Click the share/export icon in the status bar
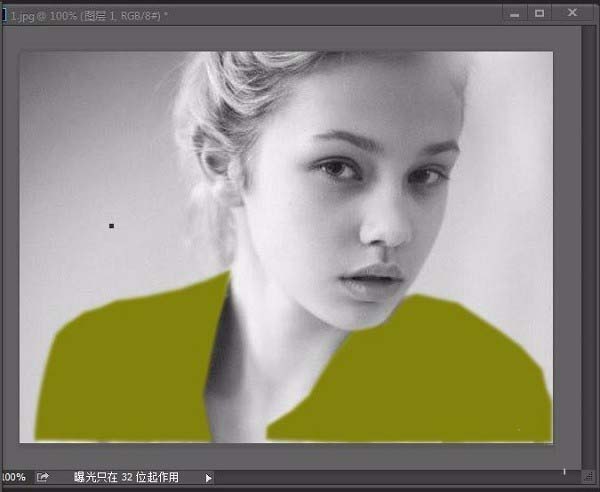Viewport: 600px width, 492px height. click(42, 477)
